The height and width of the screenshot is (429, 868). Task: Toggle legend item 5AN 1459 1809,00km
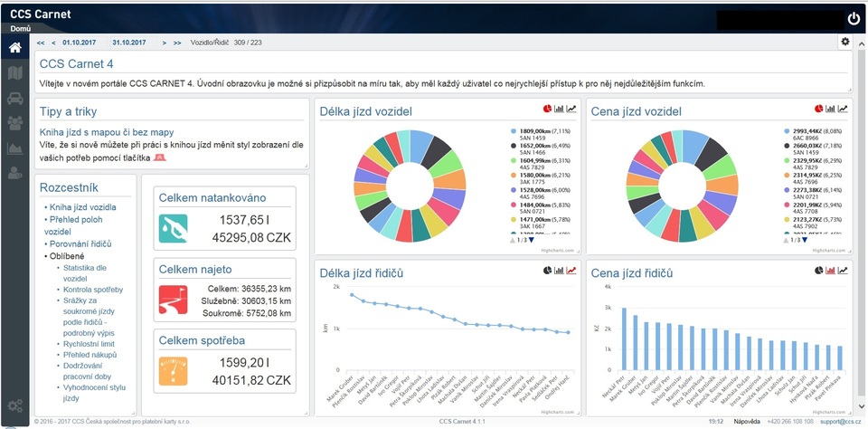(x=539, y=134)
